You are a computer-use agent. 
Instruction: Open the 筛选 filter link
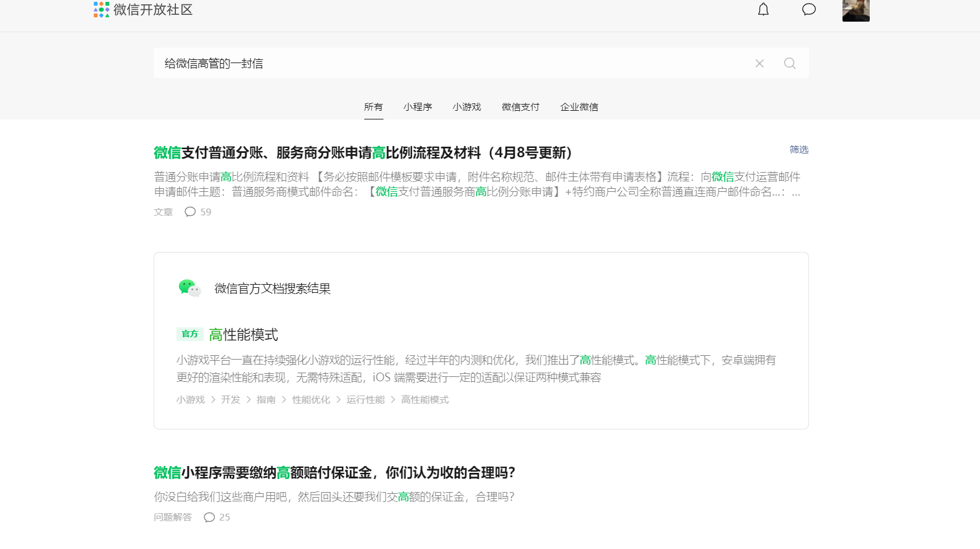798,150
